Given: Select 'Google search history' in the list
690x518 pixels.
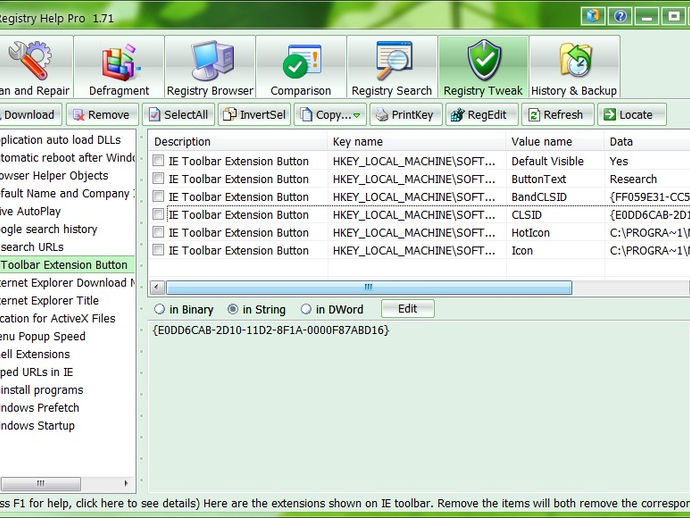Looking at the screenshot, I should pyautogui.click(x=48, y=229).
